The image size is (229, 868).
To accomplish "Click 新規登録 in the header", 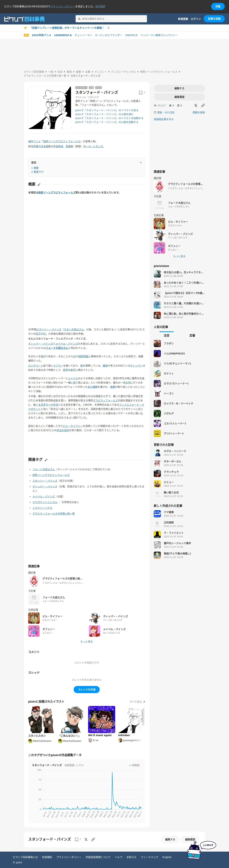I will tap(183, 19).
